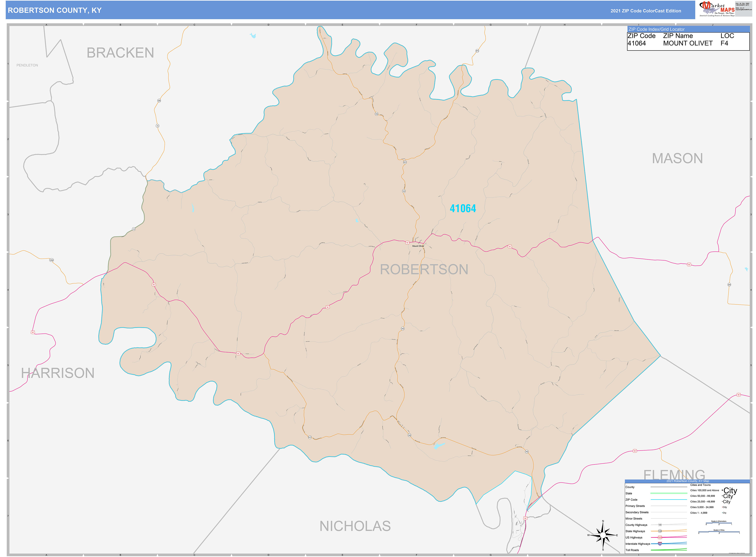Click the Interstate Highways 123 shield symbol
The width and height of the screenshot is (756, 557).
(x=660, y=544)
